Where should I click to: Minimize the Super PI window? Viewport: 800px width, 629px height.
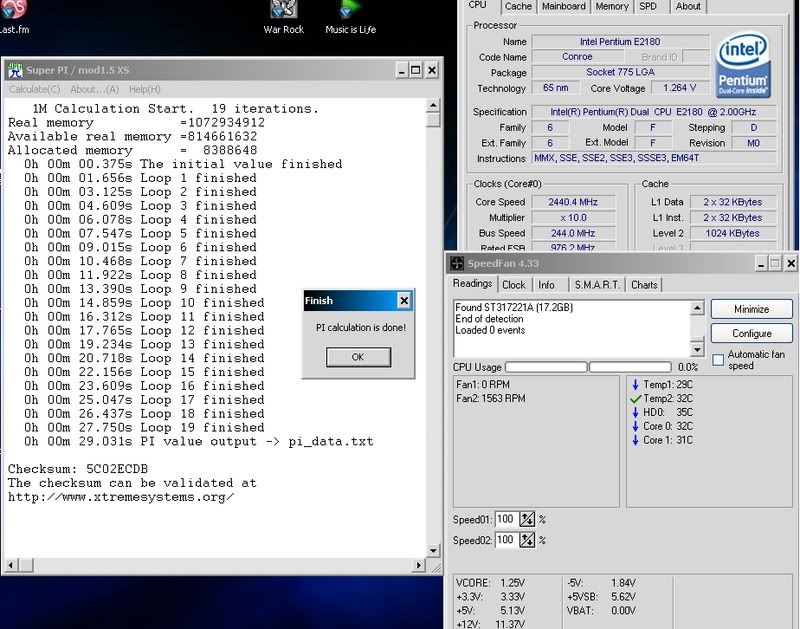click(402, 70)
